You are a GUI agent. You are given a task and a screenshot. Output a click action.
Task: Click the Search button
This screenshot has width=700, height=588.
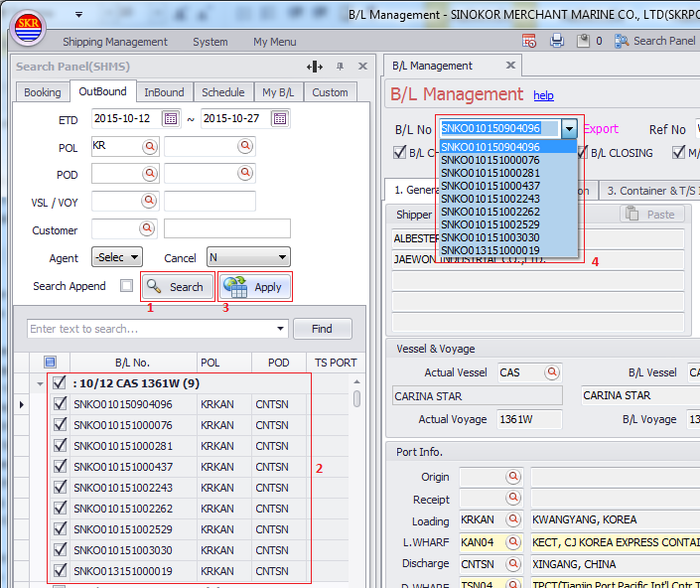click(x=177, y=287)
